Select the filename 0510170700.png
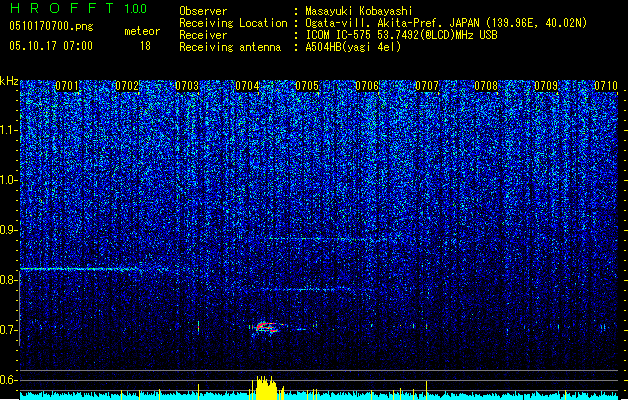This screenshot has width=629, height=400. click(51, 26)
